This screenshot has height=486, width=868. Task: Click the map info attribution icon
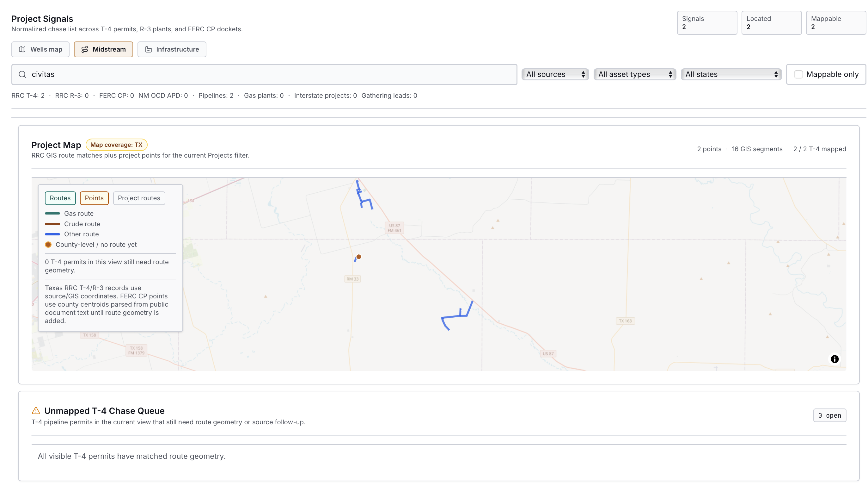click(x=834, y=359)
